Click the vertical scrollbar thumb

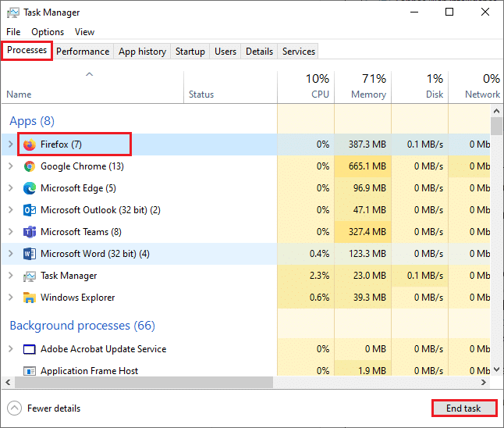[496, 127]
